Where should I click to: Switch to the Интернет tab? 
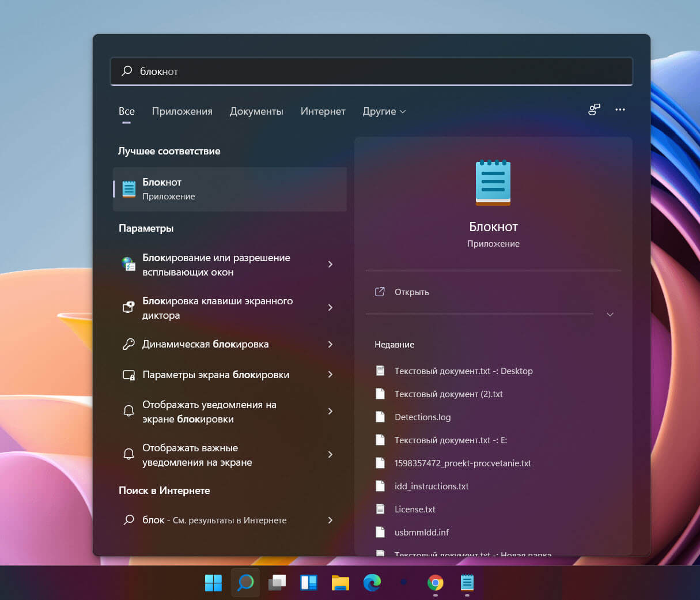click(x=323, y=111)
